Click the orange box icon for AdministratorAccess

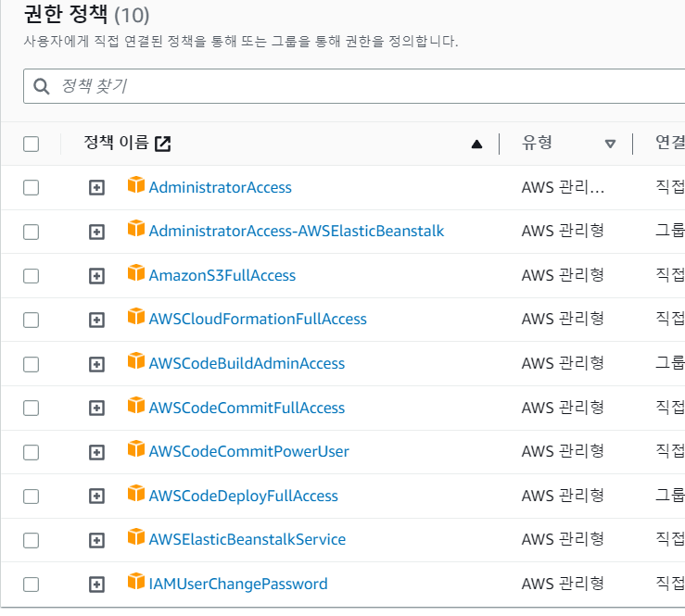coord(136,184)
